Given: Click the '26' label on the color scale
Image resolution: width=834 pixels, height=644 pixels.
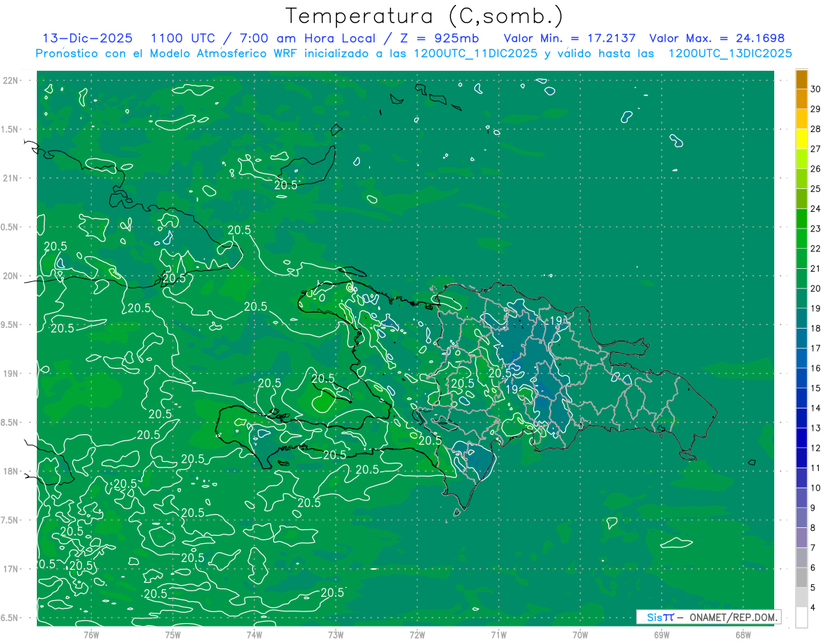Looking at the screenshot, I should coord(816,169).
